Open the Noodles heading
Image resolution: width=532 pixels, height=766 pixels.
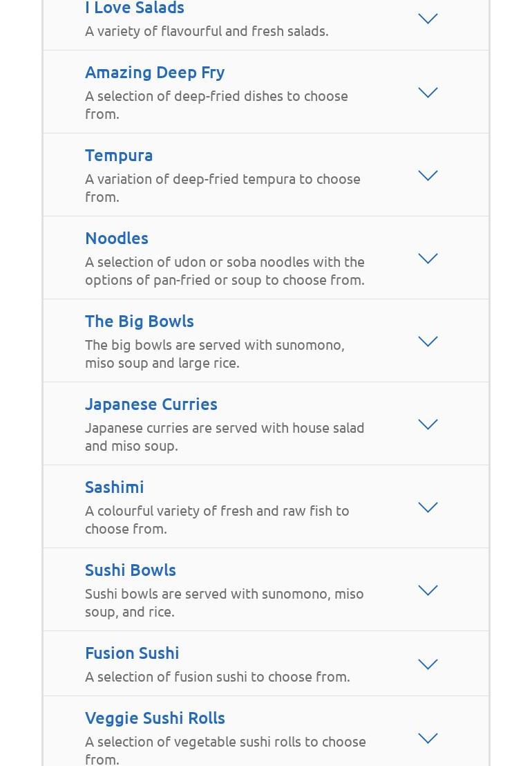(x=117, y=238)
